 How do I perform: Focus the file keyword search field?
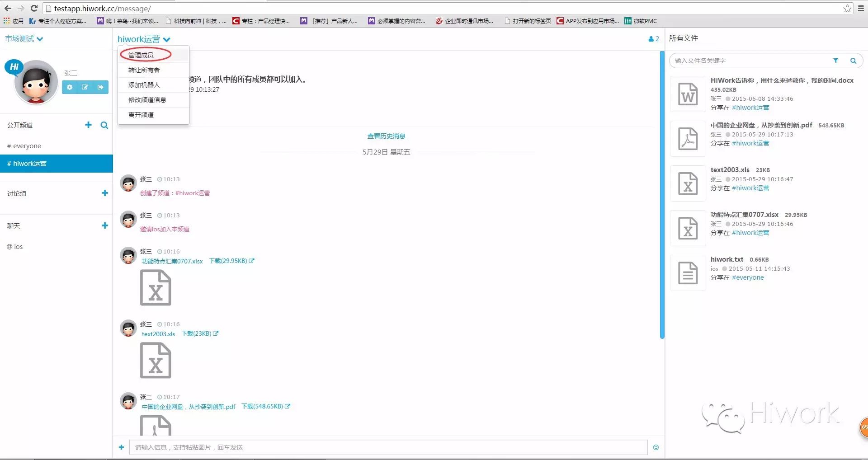point(750,61)
